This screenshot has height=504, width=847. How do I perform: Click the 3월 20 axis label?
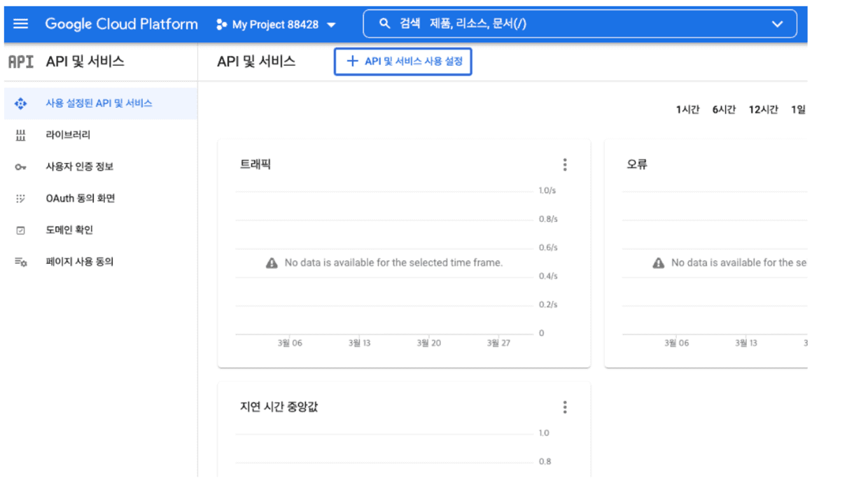[x=428, y=343]
